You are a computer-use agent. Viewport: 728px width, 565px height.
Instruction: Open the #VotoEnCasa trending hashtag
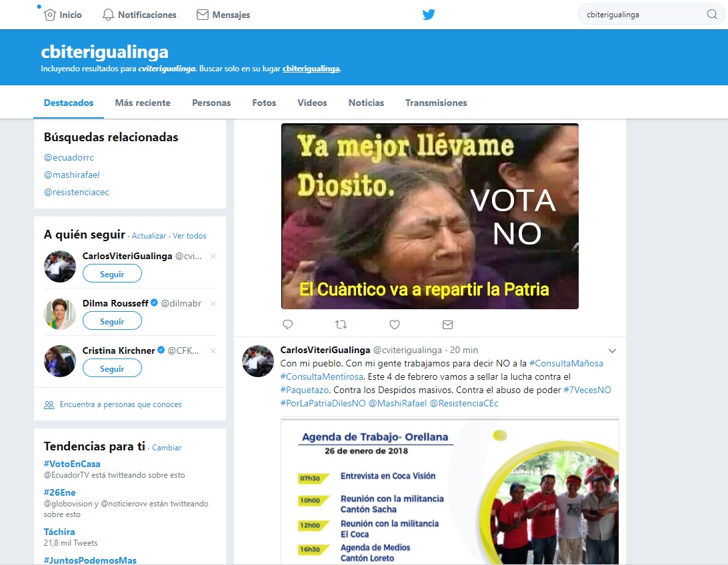point(72,464)
